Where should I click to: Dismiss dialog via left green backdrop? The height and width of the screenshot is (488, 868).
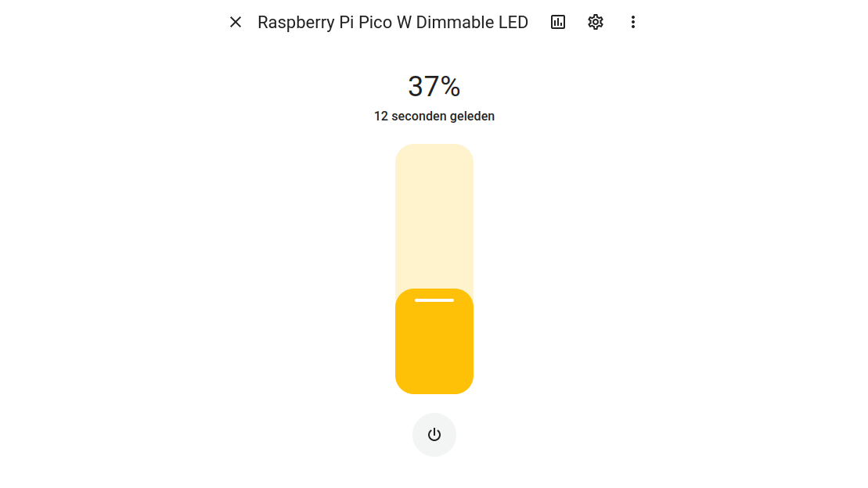click(x=107, y=244)
